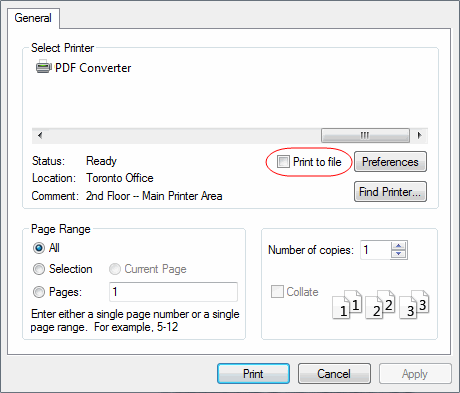
Task: Switch to the General tab
Action: 33,18
